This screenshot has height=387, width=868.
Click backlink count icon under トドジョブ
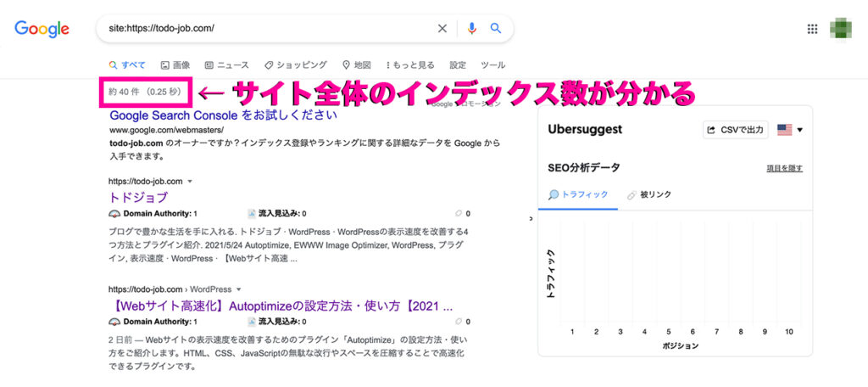[x=458, y=214]
